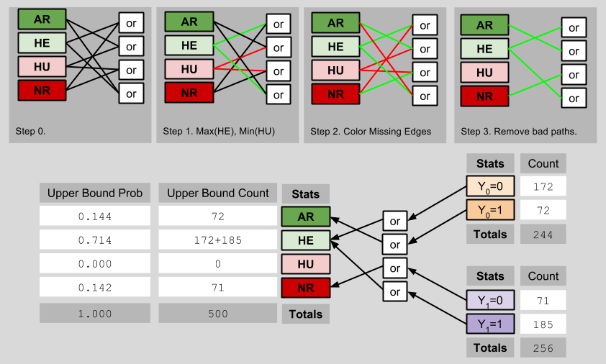
Task: Click the 0.144 probability cell
Action: coord(95,217)
